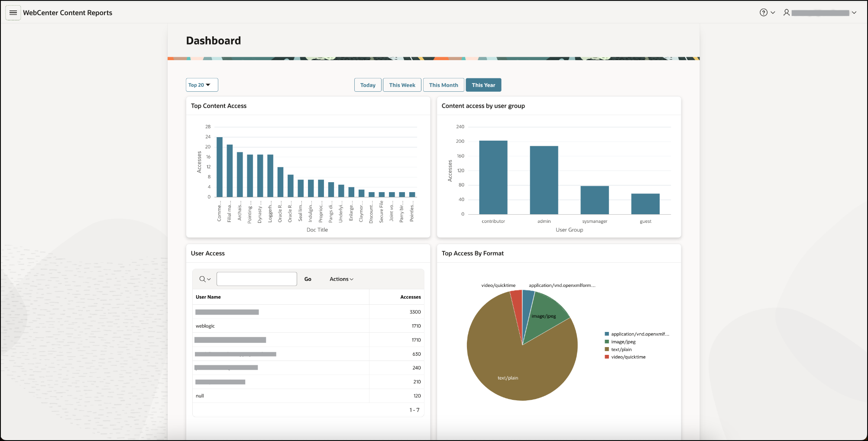Viewport: 868px width, 441px height.
Task: Click the Claymor... axis label
Action: 361,212
